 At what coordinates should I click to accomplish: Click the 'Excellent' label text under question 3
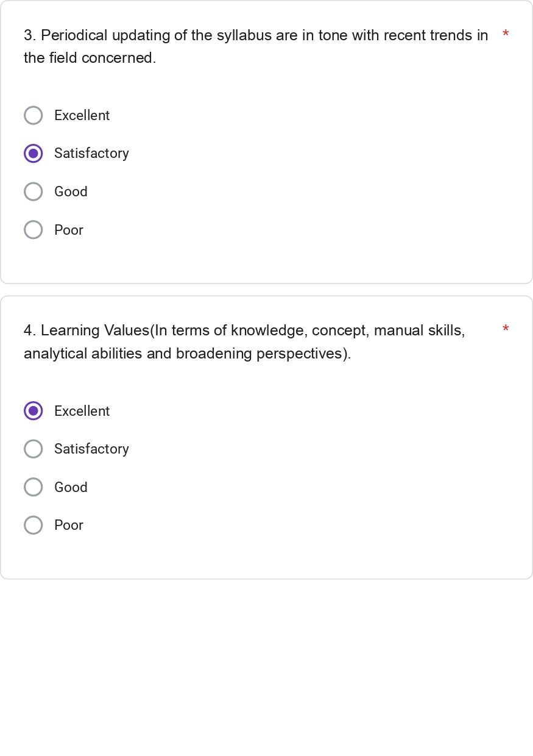pos(82,115)
